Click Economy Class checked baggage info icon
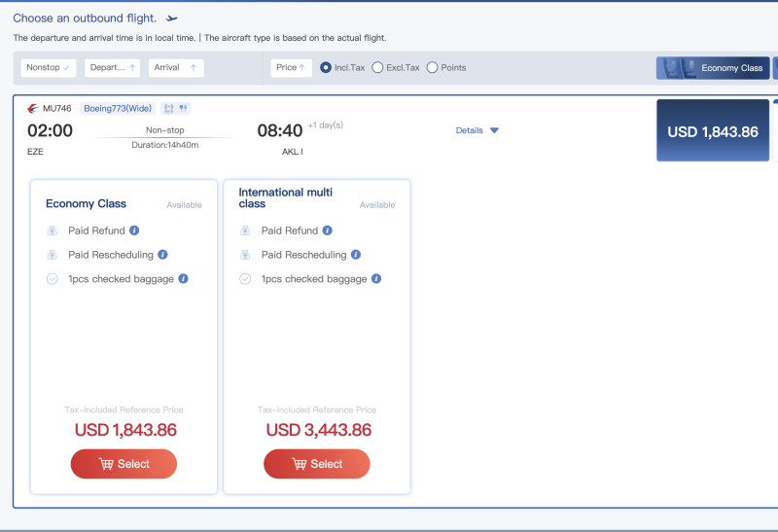This screenshot has height=532, width=778. tap(183, 279)
